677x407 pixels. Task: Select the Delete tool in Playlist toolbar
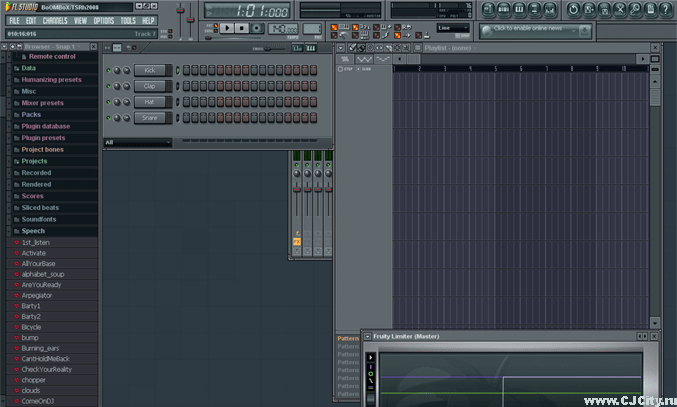coord(370,48)
